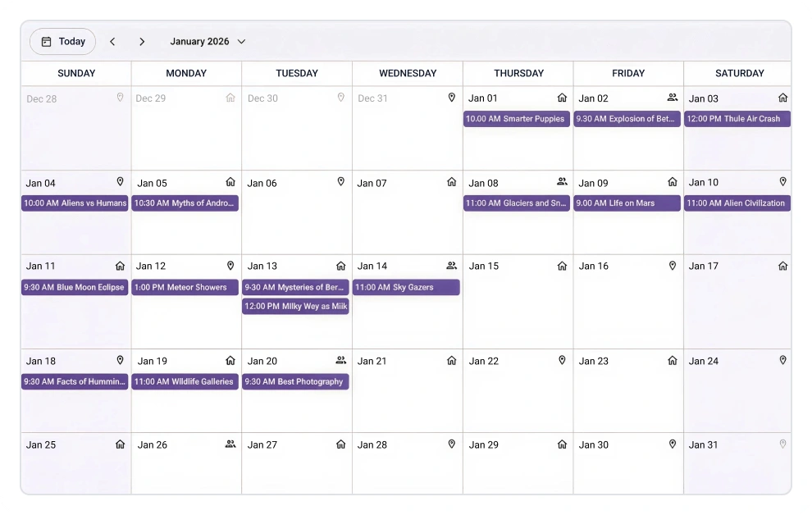Click the location pin on Jan 30

click(x=673, y=444)
